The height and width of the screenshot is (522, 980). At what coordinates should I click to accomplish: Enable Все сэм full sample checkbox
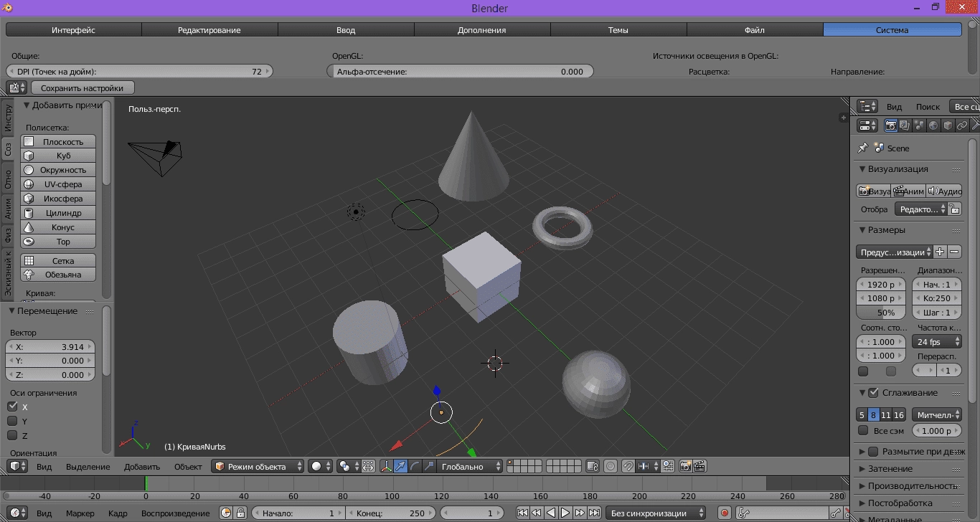[863, 430]
